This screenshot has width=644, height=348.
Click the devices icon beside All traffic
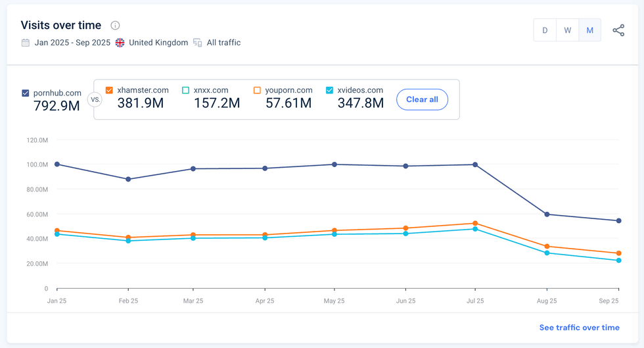(x=198, y=43)
